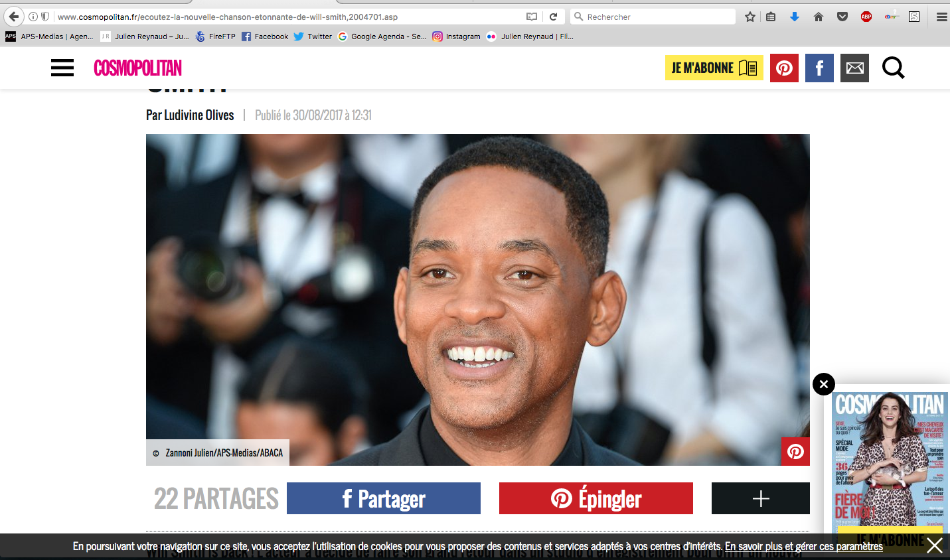950x560 pixels.
Task: Click the Facebook icon in site header
Action: point(819,68)
